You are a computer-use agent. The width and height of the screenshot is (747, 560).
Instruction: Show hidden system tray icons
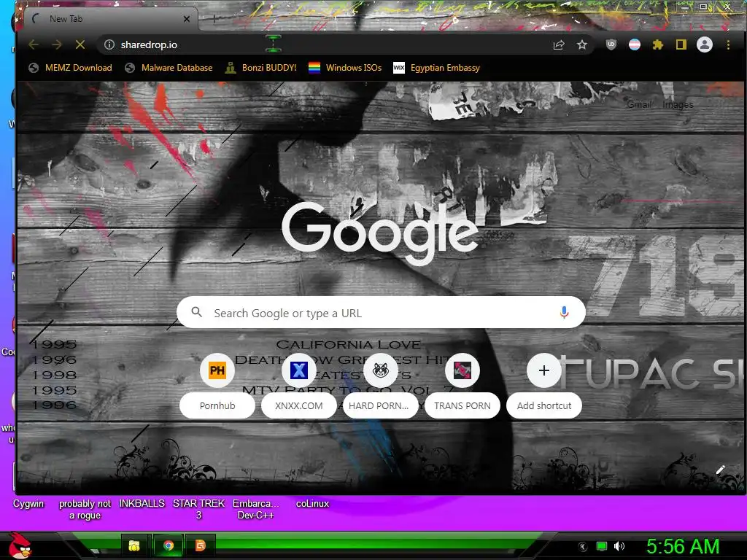pyautogui.click(x=583, y=547)
